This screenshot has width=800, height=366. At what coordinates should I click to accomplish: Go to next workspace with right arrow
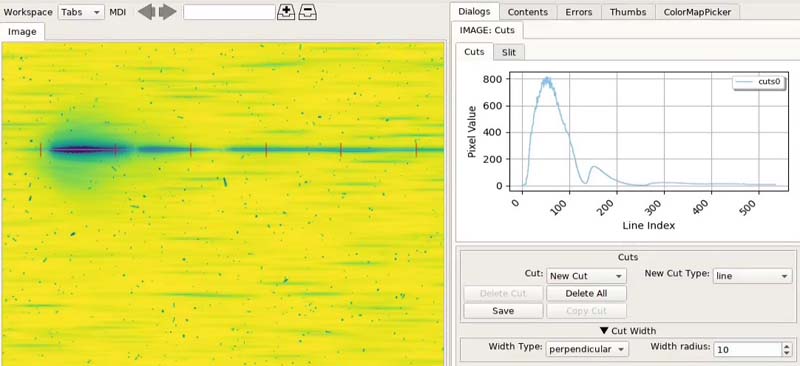167,12
